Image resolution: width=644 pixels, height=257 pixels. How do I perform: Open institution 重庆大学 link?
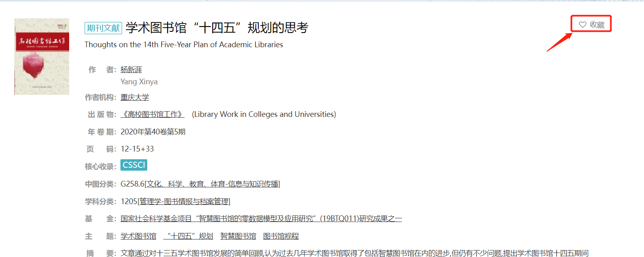tap(135, 97)
